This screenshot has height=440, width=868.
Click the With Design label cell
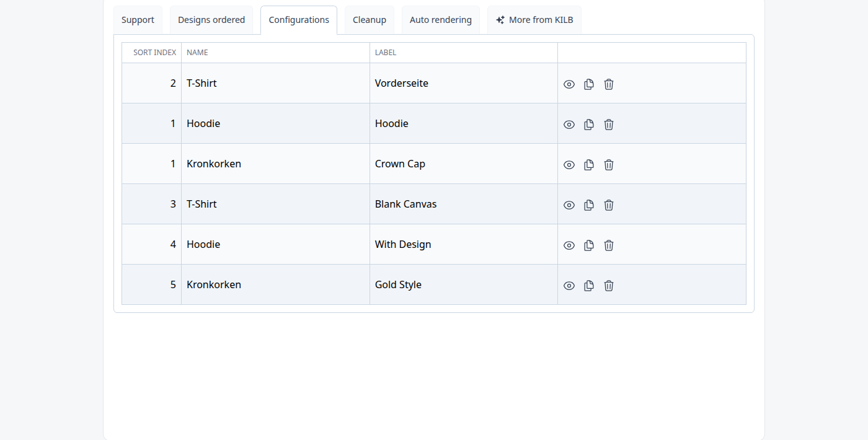click(x=464, y=244)
